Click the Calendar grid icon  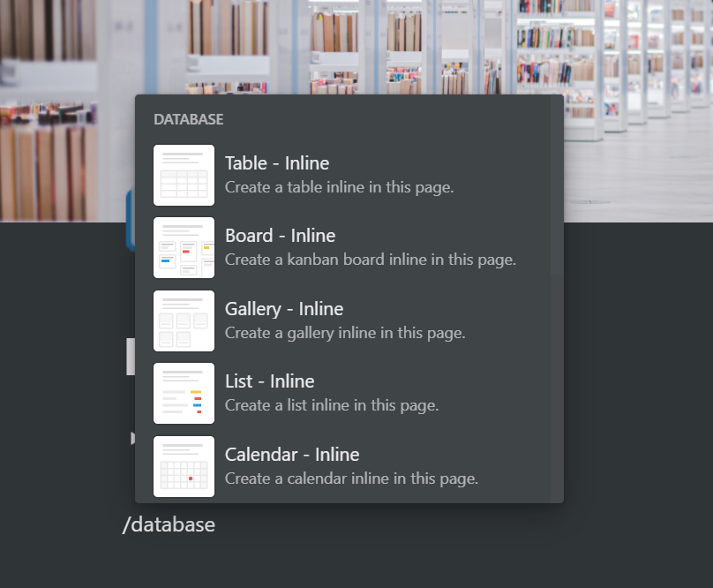click(x=184, y=466)
